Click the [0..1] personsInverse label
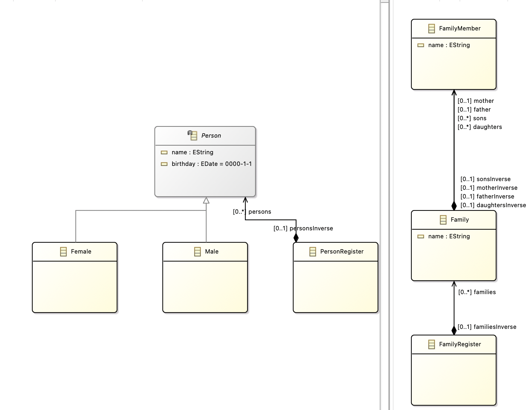The width and height of the screenshot is (532, 410). point(303,229)
